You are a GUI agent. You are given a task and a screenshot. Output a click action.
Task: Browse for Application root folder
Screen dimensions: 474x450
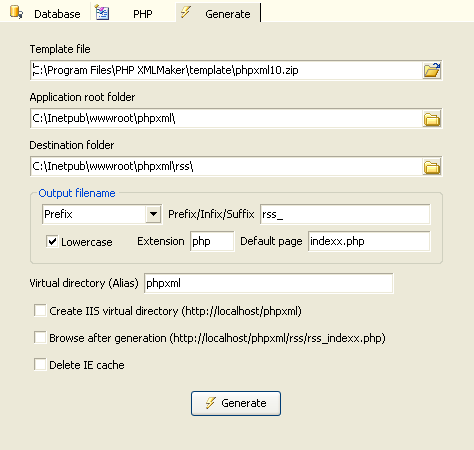[432, 118]
